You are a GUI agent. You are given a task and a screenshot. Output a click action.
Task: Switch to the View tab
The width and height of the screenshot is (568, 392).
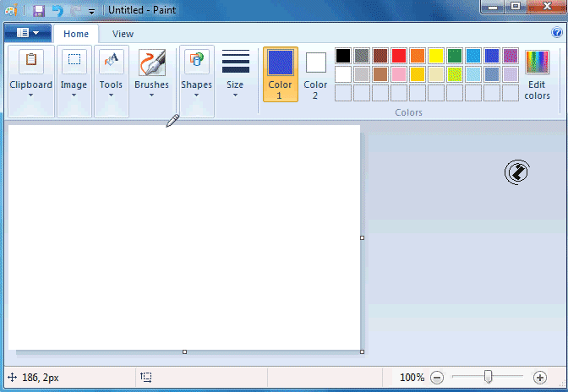[x=123, y=34]
